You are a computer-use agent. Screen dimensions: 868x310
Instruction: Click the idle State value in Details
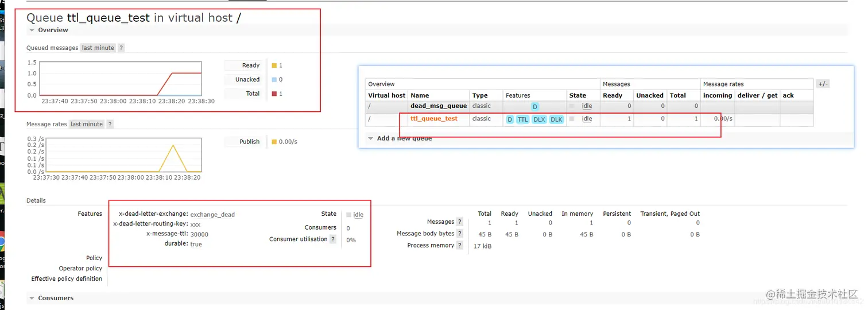358,215
